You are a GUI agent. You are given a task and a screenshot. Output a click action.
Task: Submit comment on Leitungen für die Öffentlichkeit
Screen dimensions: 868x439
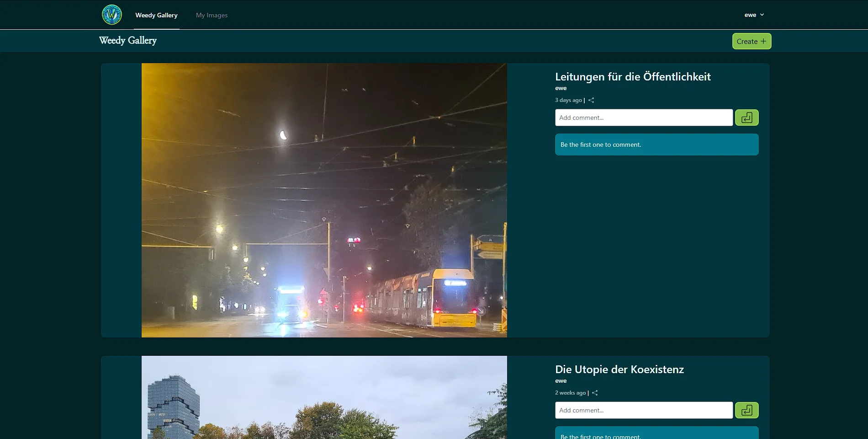click(x=746, y=118)
